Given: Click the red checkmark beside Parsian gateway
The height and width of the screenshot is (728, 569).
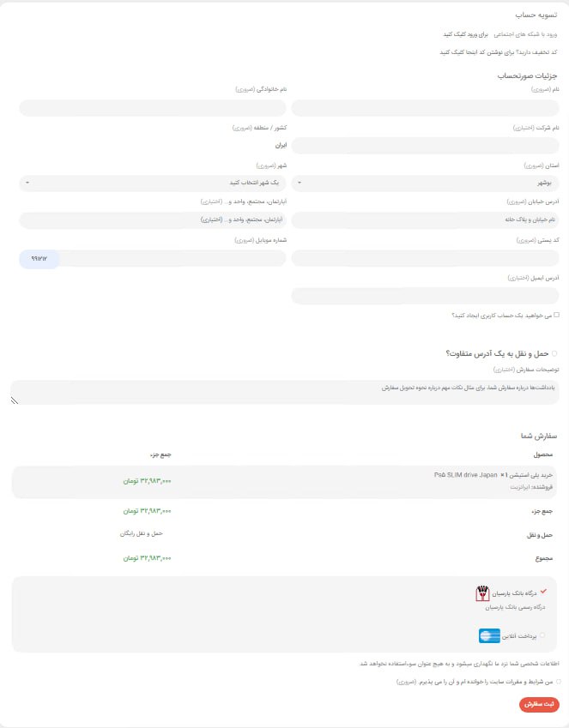Looking at the screenshot, I should pos(543,592).
